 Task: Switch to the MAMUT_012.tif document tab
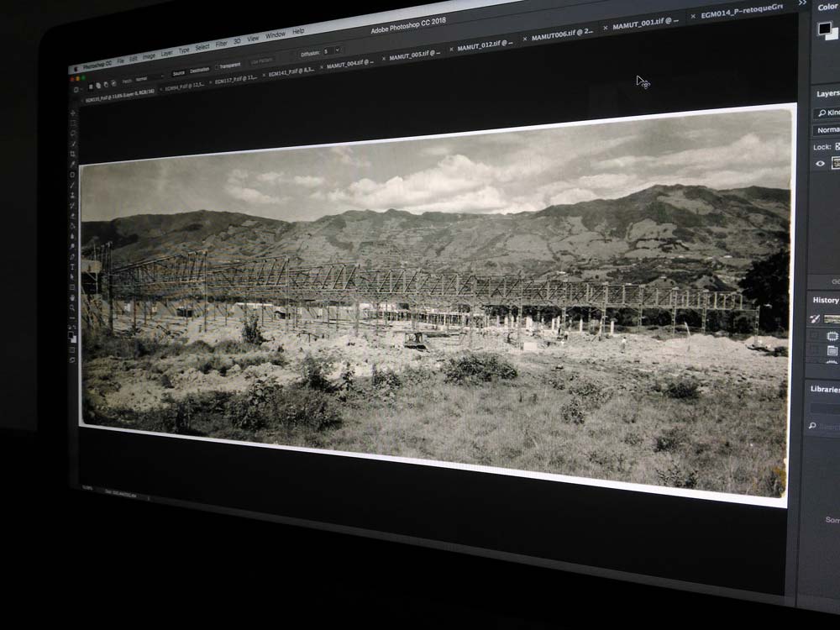tap(480, 48)
